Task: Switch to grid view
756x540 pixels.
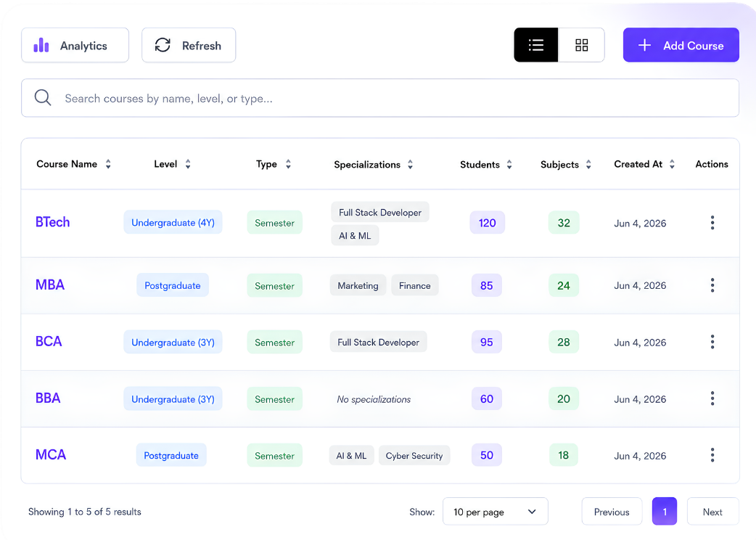Action: point(581,45)
